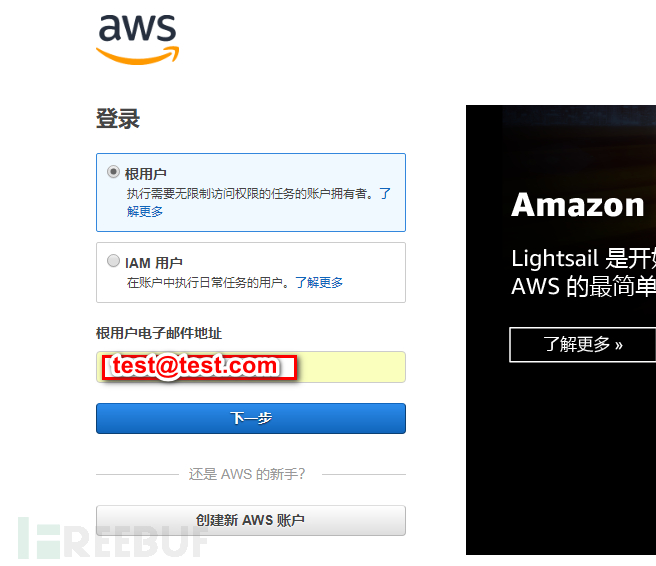656x566 pixels.
Task: Click the FREEBUF watermark logo
Action: point(113,538)
